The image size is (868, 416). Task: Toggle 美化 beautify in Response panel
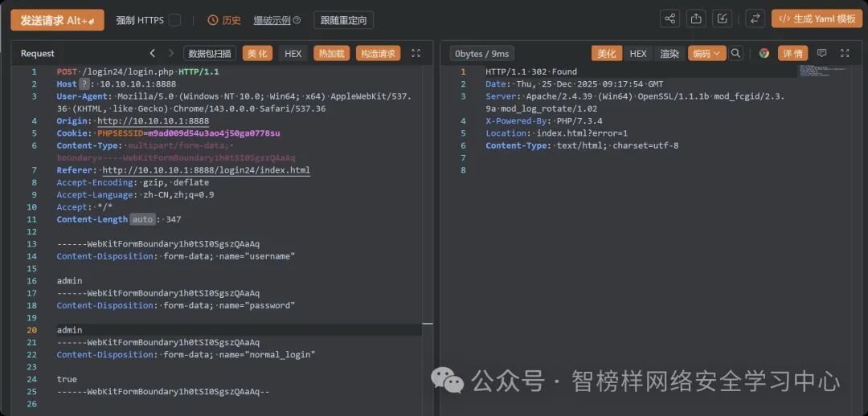607,53
